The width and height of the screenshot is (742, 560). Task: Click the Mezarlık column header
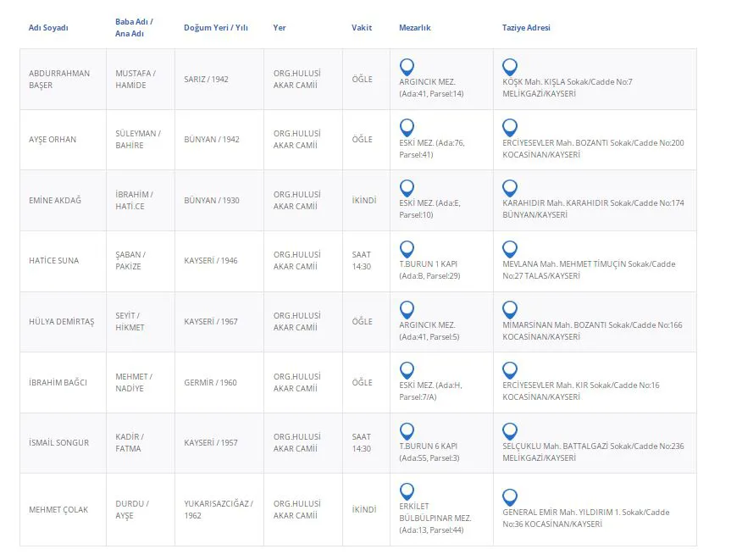tap(415, 28)
